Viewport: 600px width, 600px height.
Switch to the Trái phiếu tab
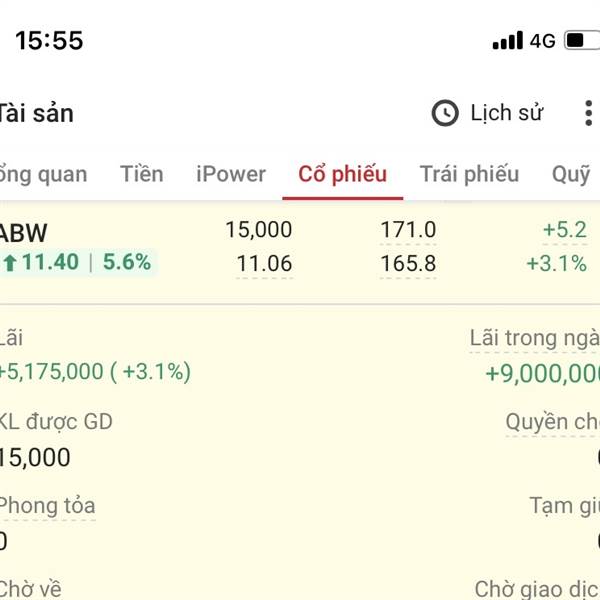(469, 174)
